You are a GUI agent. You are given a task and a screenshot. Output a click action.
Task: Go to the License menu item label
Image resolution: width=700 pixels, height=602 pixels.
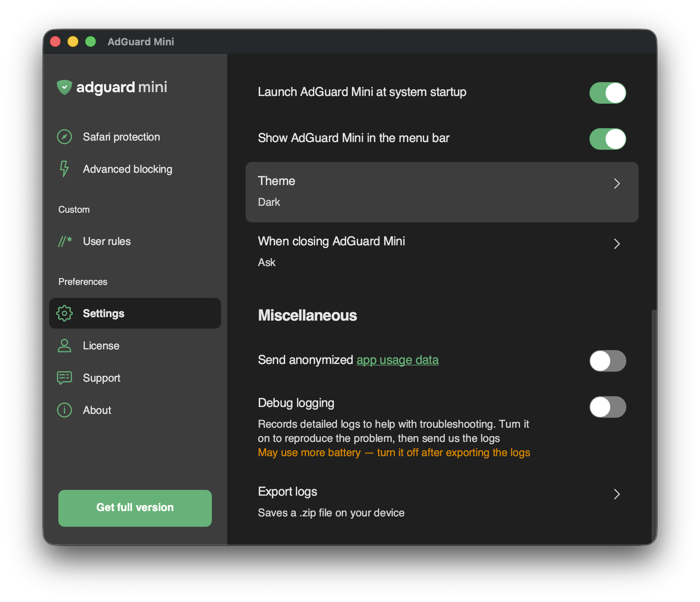click(101, 346)
